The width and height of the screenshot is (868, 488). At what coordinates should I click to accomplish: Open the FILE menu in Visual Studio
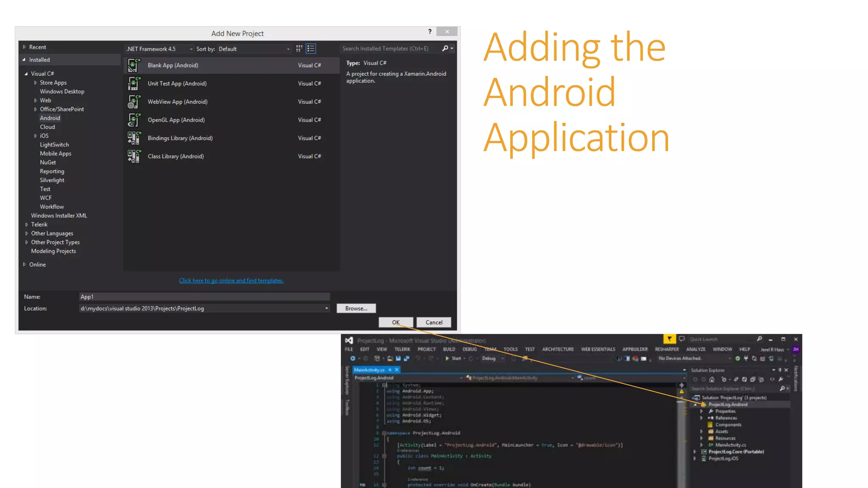coord(349,349)
